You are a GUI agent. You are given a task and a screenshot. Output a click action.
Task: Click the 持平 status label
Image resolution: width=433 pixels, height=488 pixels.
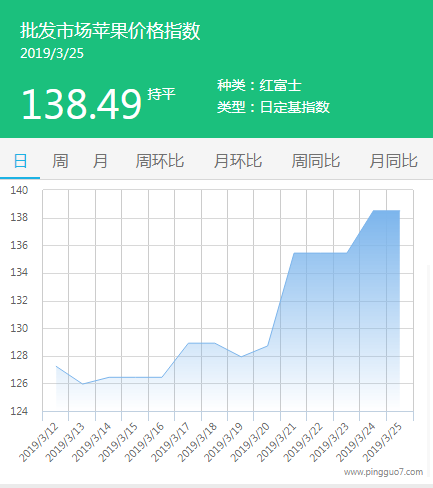pyautogui.click(x=161, y=94)
